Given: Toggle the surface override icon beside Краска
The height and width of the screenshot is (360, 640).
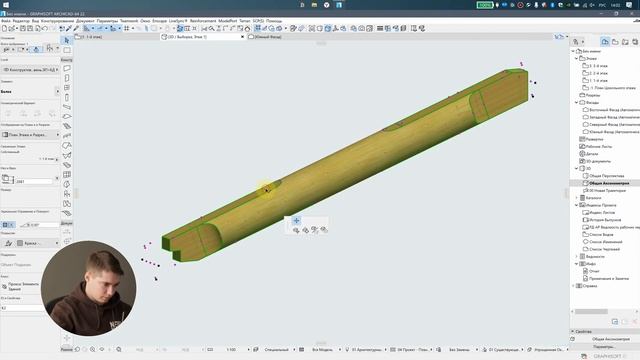Looking at the screenshot, I should click(x=8, y=243).
